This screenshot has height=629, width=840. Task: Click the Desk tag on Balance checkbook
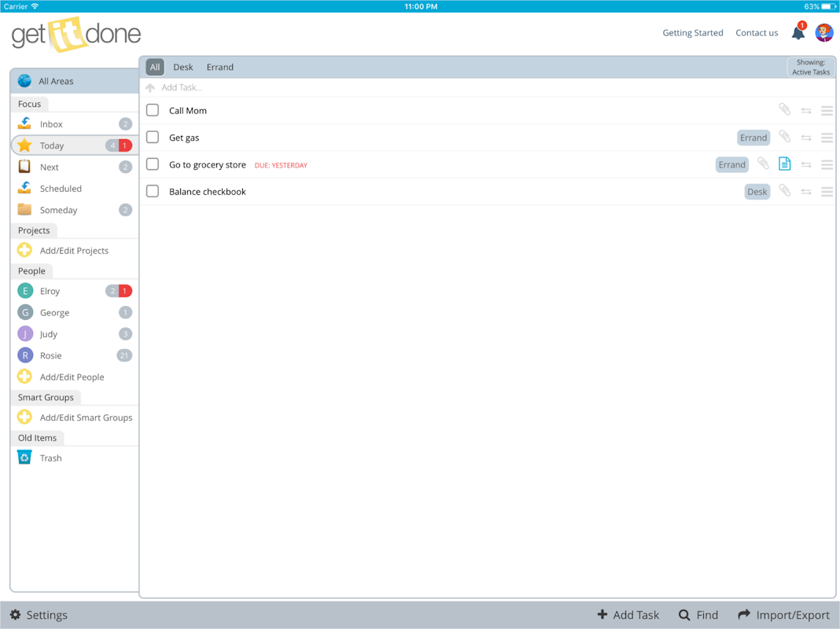click(x=757, y=191)
